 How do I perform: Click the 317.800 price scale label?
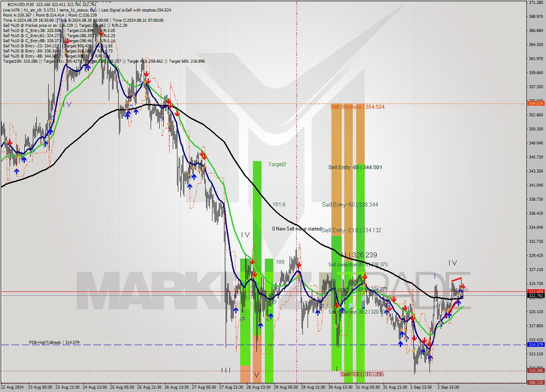(536, 326)
